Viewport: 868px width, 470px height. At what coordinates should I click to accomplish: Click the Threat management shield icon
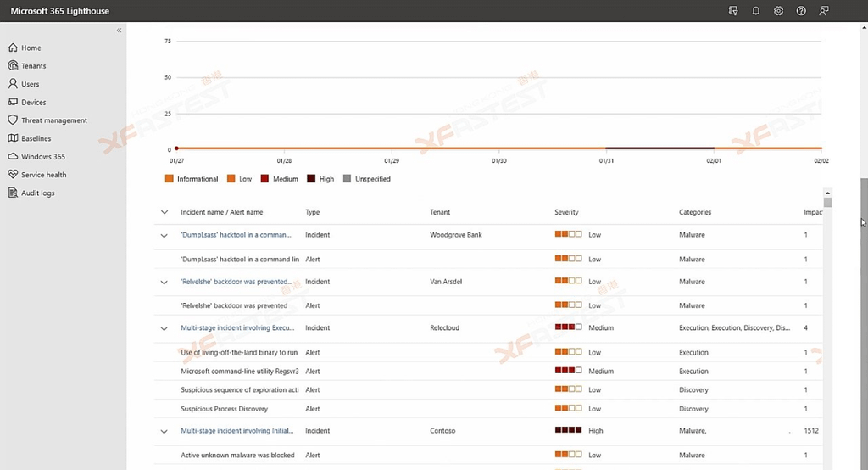coord(13,120)
